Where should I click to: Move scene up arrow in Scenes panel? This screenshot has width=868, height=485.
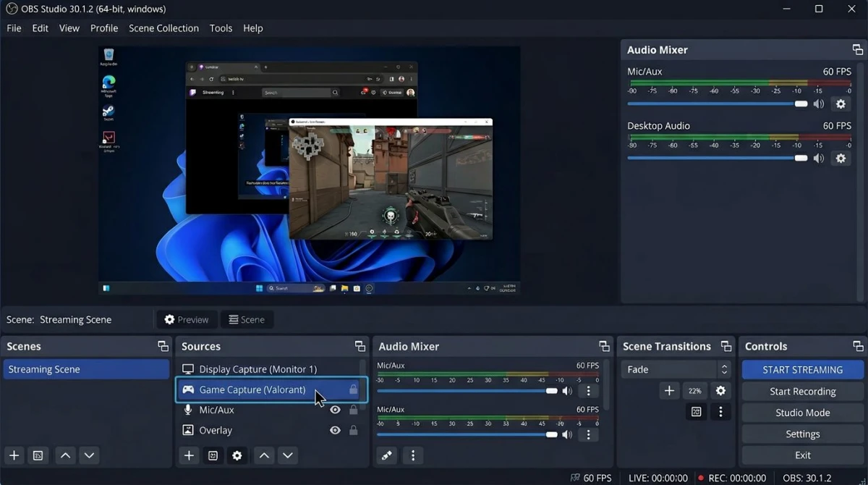click(65, 455)
